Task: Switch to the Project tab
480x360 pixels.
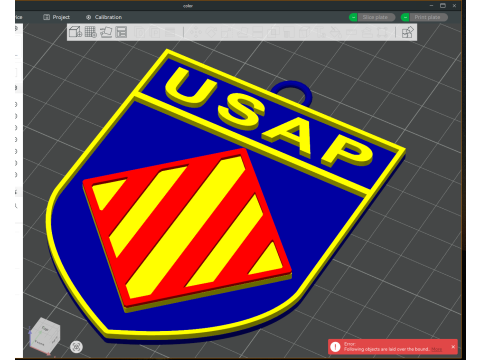Action: 57,17
